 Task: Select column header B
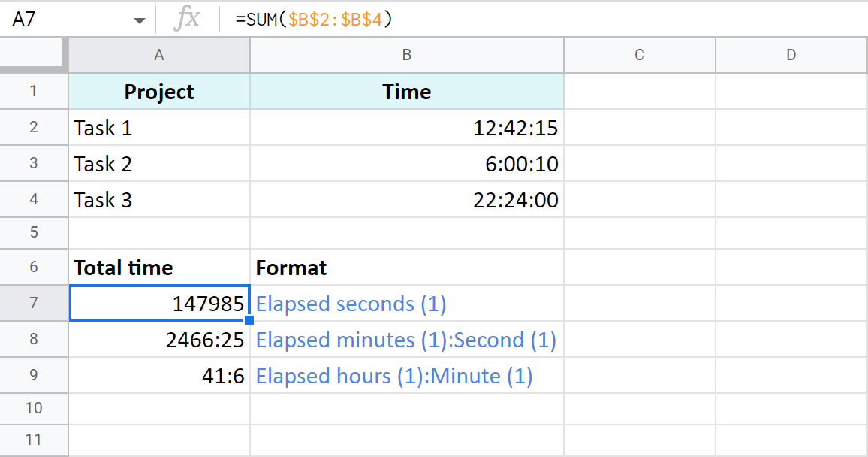point(406,54)
